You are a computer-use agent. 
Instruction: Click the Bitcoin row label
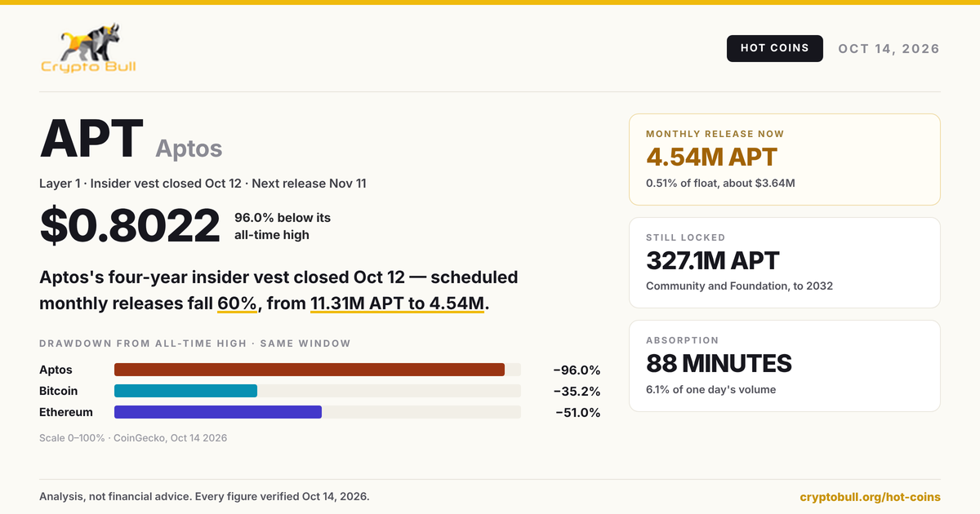click(59, 392)
